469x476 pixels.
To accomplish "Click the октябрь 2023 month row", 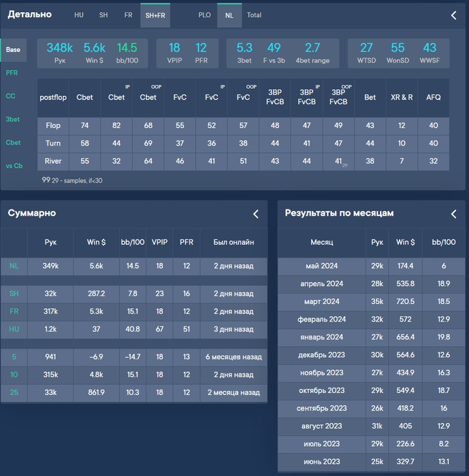I will point(372,391).
